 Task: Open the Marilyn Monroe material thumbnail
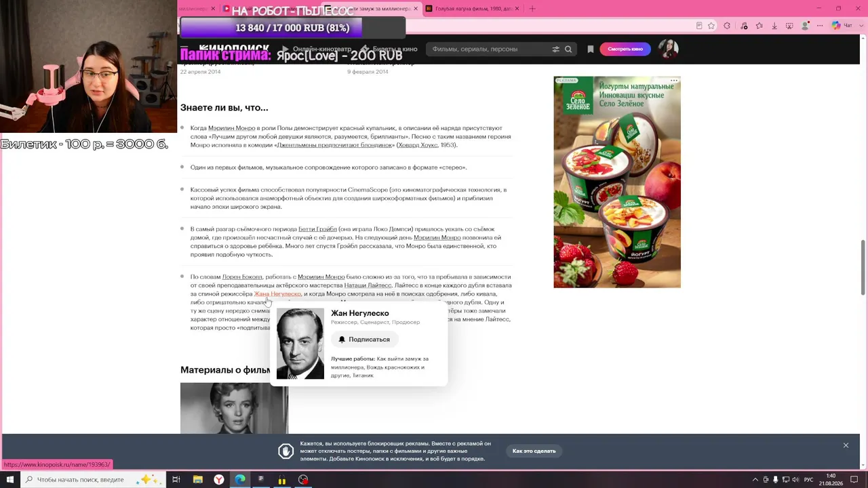234,408
